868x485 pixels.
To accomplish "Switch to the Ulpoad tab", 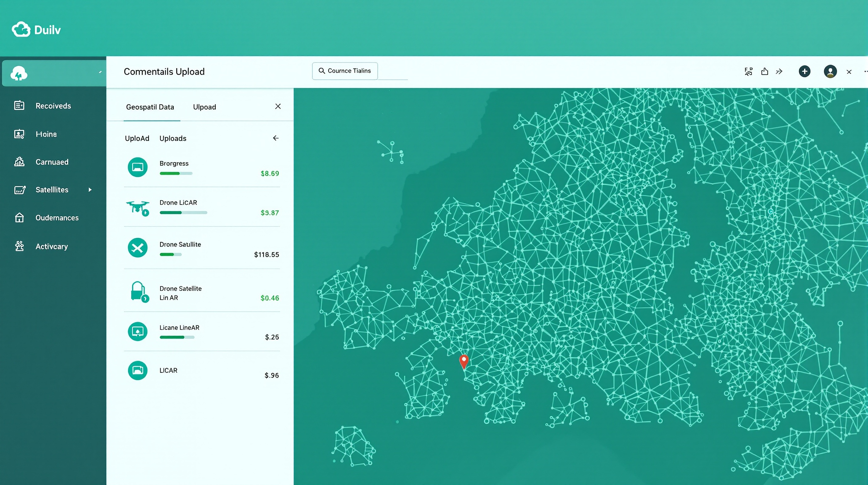I will pos(204,107).
